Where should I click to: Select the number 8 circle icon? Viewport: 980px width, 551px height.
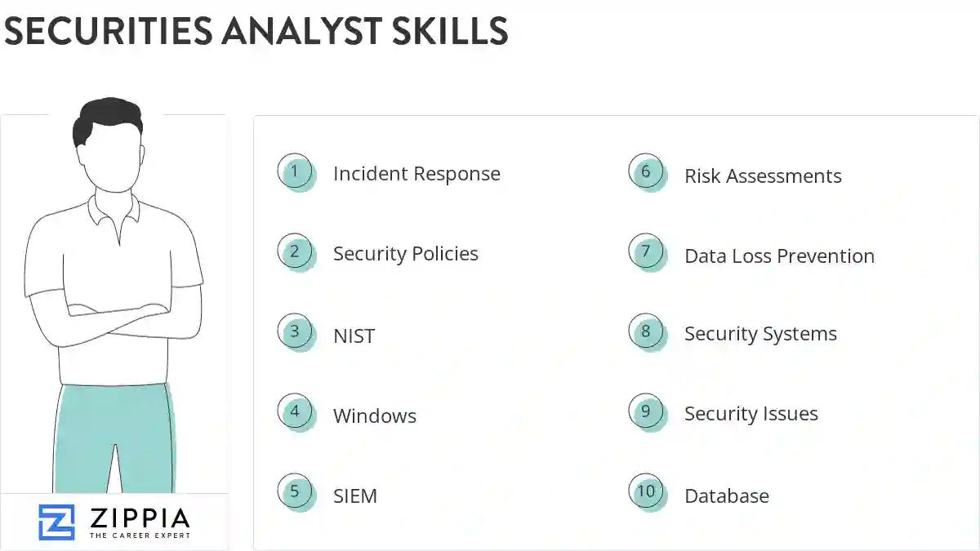click(x=646, y=332)
